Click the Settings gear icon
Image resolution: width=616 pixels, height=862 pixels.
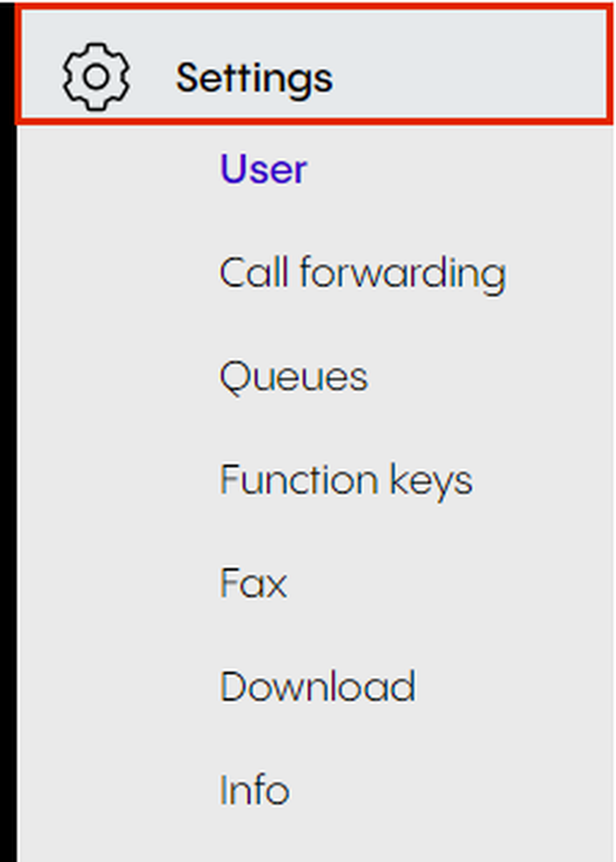(96, 77)
